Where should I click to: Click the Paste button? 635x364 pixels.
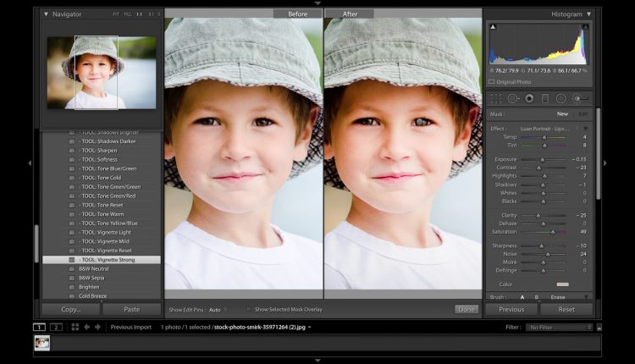pyautogui.click(x=131, y=309)
